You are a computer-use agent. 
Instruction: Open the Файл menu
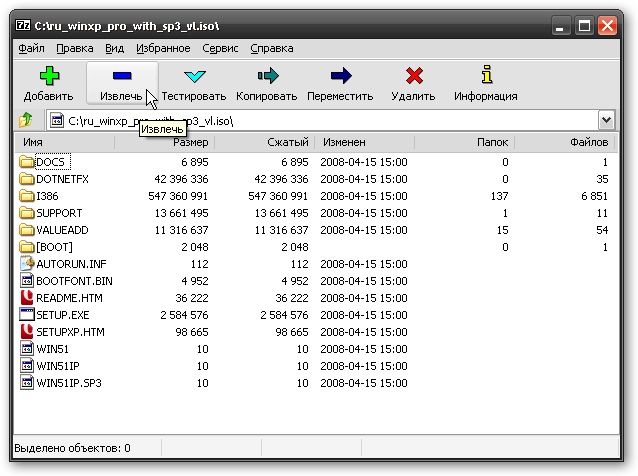coord(31,48)
